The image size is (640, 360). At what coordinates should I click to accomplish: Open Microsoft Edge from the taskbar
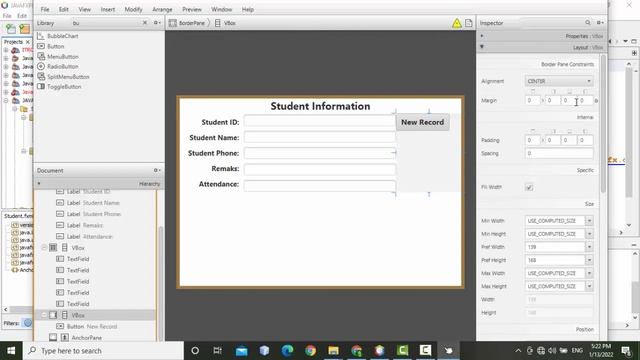coord(287,351)
